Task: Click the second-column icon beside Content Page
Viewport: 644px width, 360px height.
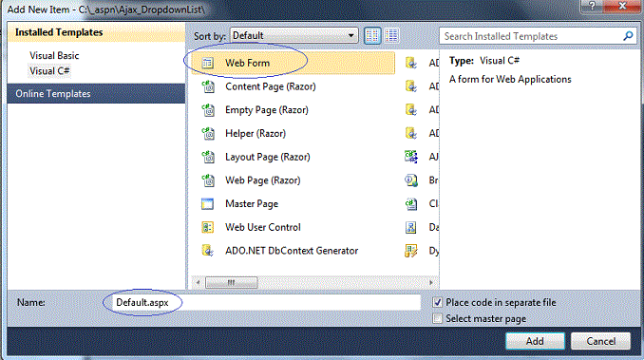Action: (411, 86)
